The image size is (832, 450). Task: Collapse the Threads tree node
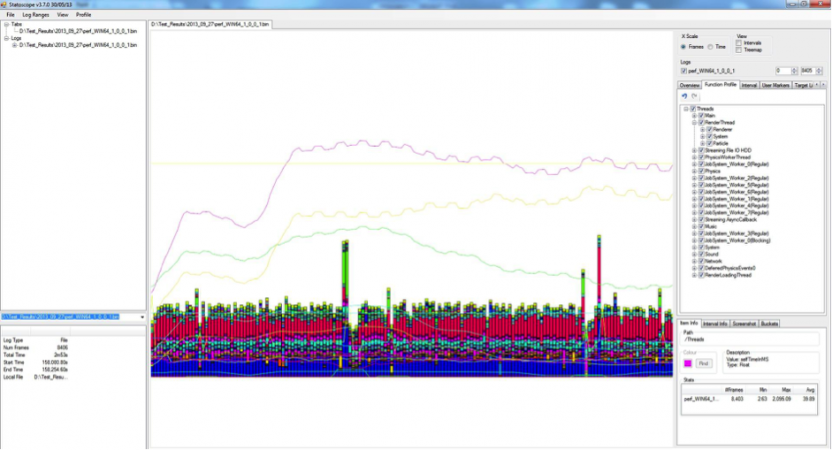pos(686,108)
